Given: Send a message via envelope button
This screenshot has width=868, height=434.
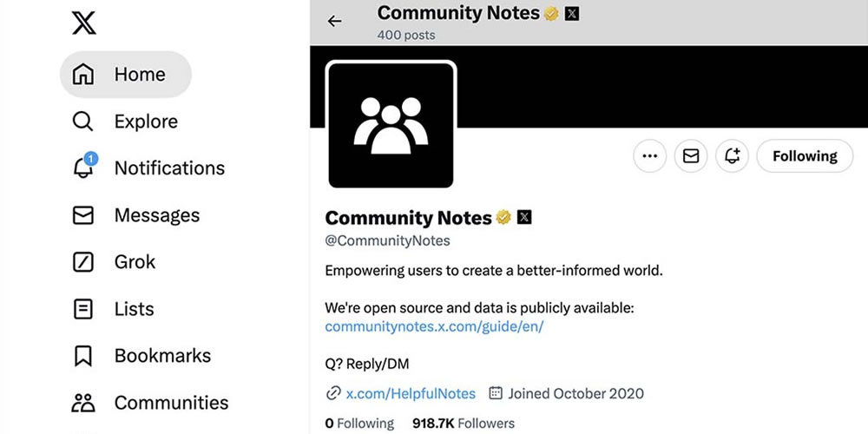Looking at the screenshot, I should pos(691,156).
